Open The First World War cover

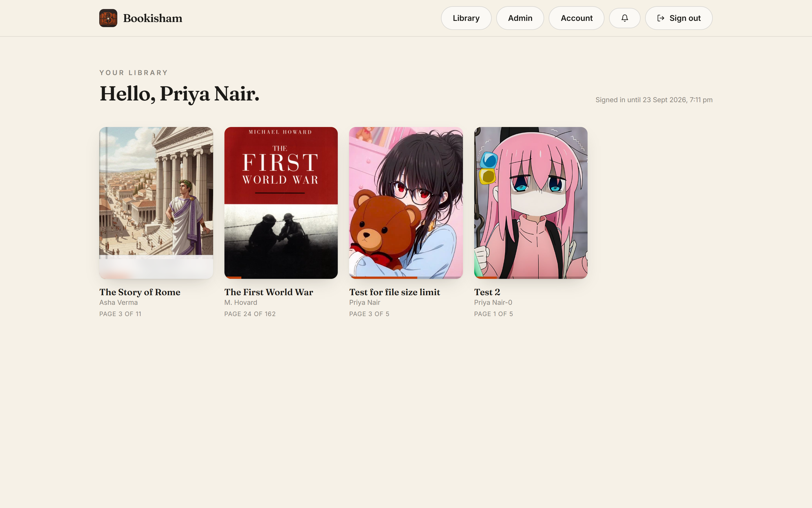(x=281, y=203)
